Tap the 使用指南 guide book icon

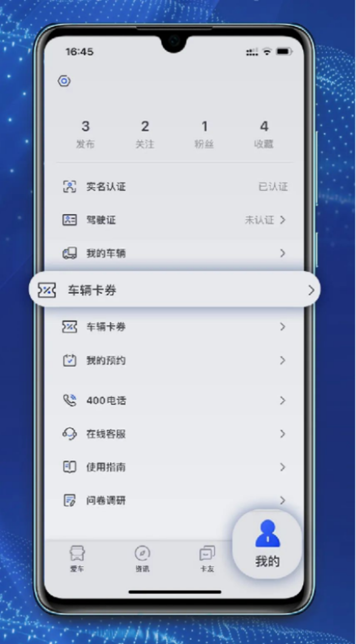[69, 467]
